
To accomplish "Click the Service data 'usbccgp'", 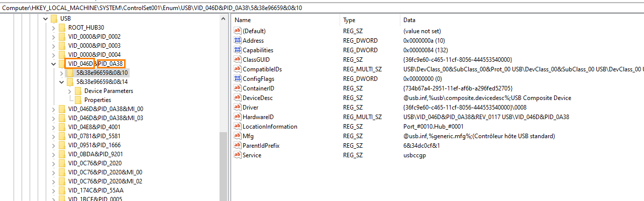I will [414, 155].
